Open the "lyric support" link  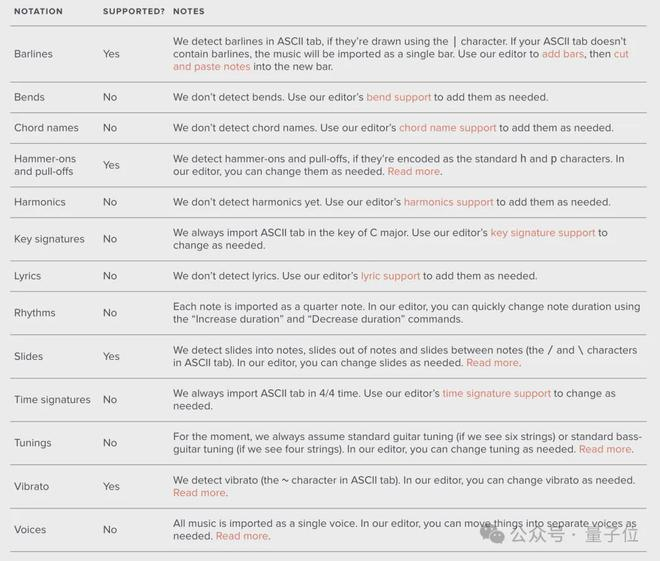390,276
